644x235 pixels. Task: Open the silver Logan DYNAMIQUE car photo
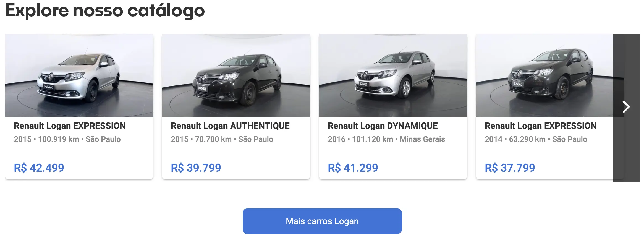pos(393,75)
